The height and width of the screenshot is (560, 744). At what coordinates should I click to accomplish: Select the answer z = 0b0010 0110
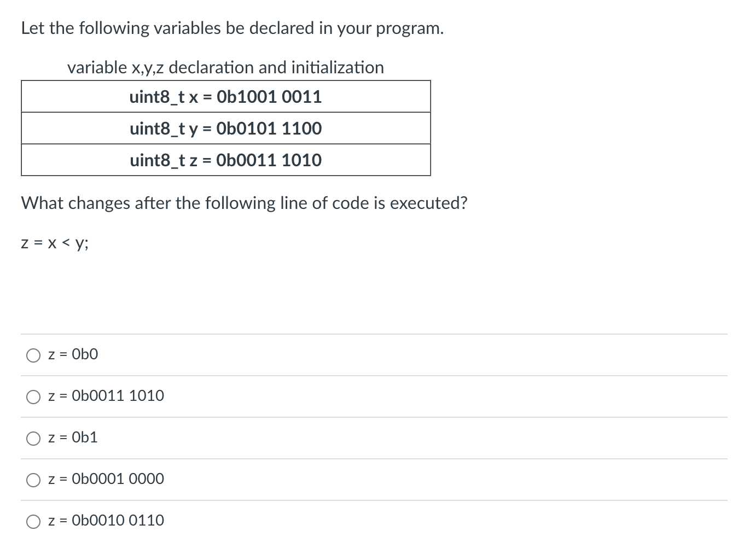[106, 521]
